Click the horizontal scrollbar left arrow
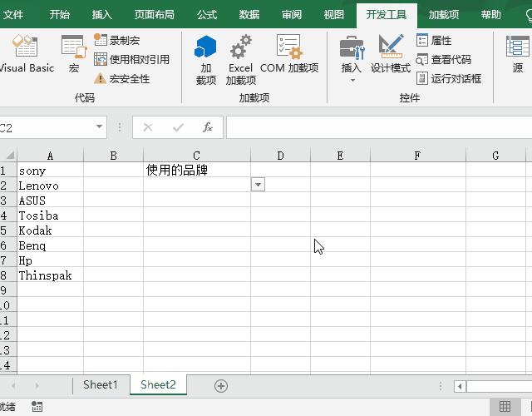This screenshot has height=416, width=532. [x=460, y=386]
